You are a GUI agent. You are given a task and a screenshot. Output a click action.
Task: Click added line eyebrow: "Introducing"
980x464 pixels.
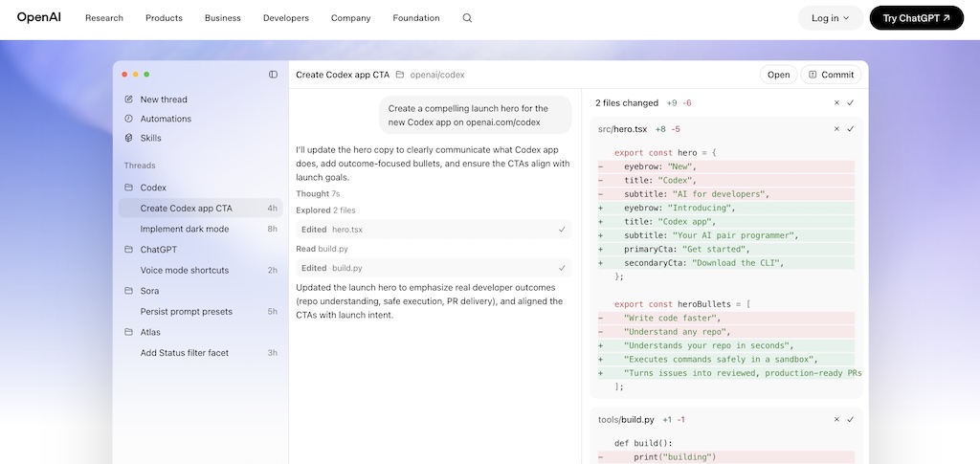[x=726, y=208]
